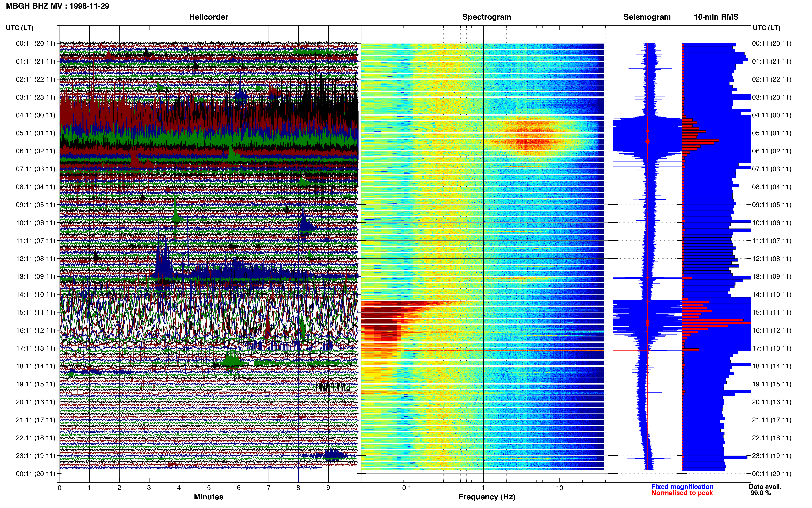The image size is (812, 508).
Task: Click right time label 17:11 (13:11)
Action: click(x=772, y=348)
